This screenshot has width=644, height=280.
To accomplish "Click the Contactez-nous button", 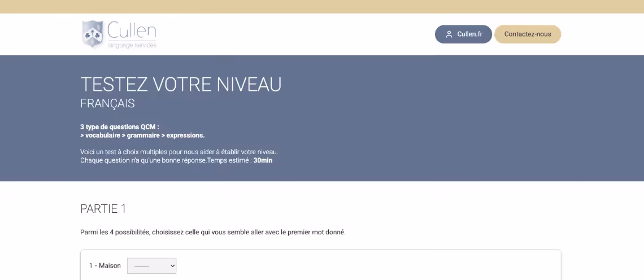I will click(528, 34).
